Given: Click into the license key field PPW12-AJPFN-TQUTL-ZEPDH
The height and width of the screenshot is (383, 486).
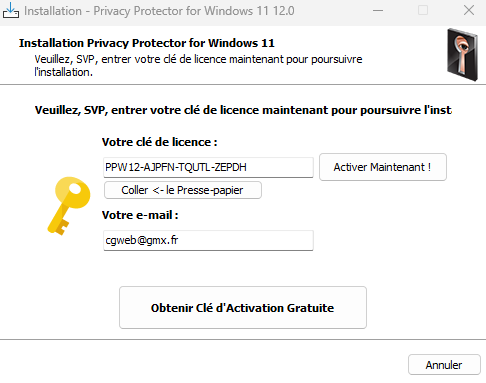Looking at the screenshot, I should tap(208, 167).
